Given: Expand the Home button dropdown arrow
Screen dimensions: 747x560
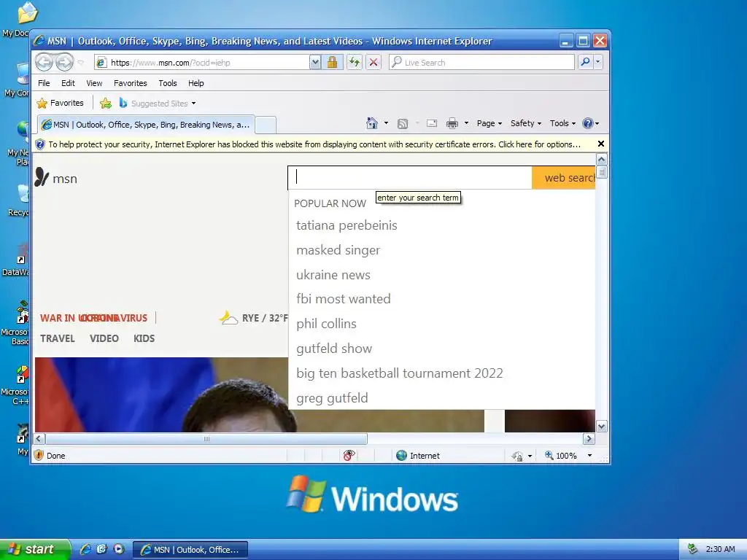Looking at the screenshot, I should point(387,123).
